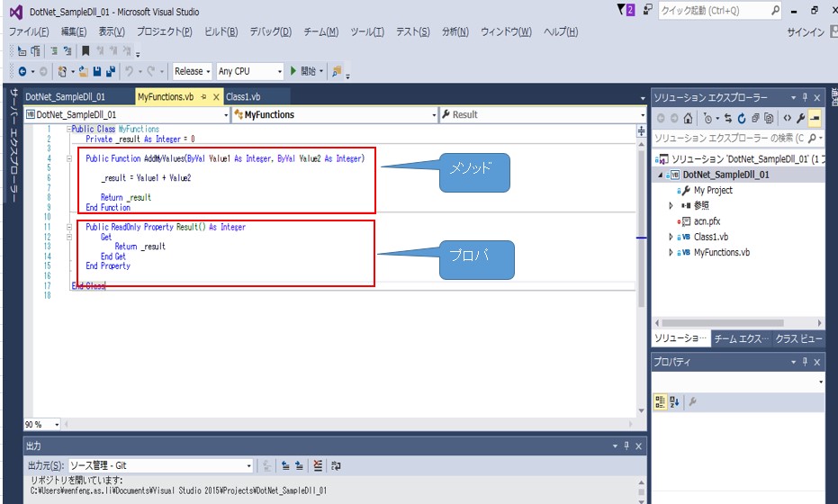Click Sync with Active Document arrows icon

click(728, 118)
